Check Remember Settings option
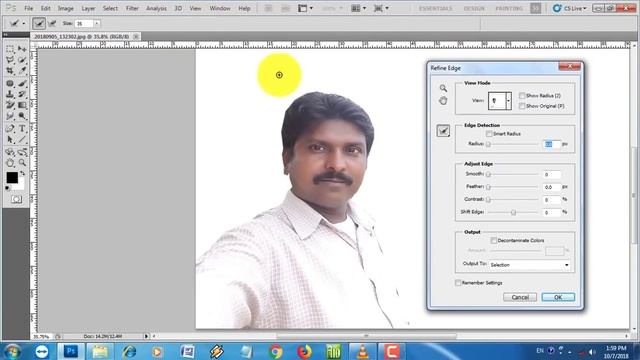Image resolution: width=640 pixels, height=360 pixels. tap(458, 283)
